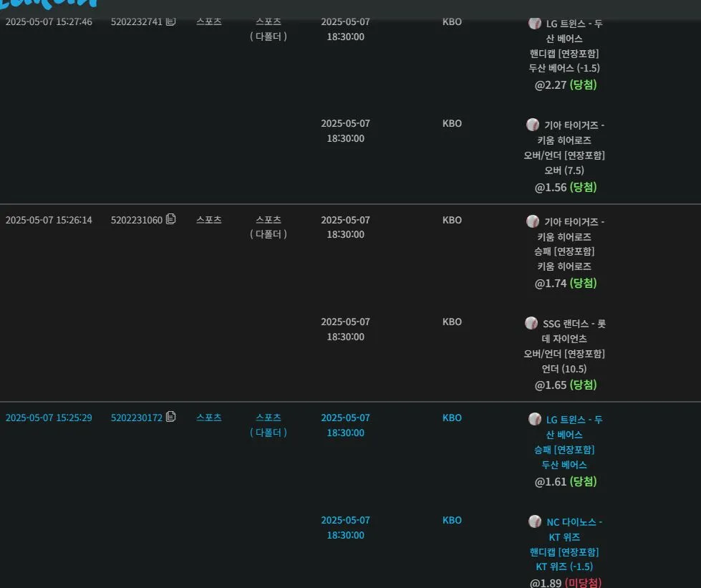Click 오버/언더 [연장포함] above 오버 (7.5)
The width and height of the screenshot is (701, 588).
click(x=564, y=155)
